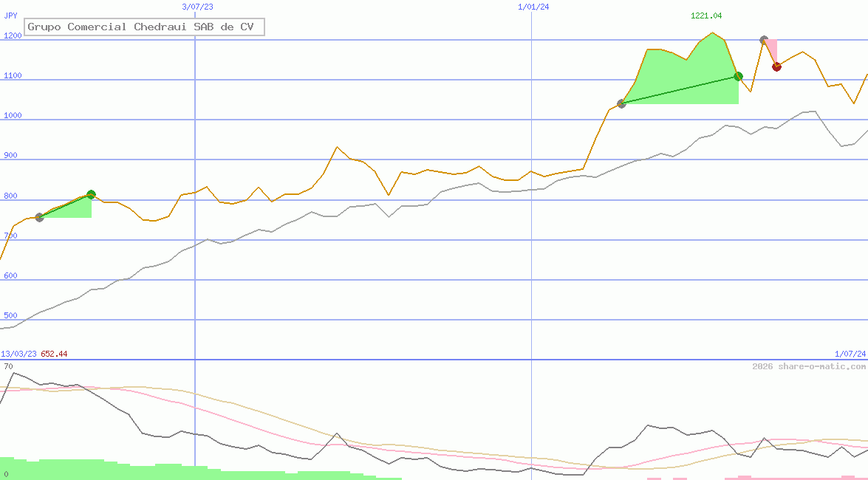Select the 3/07/23 date label
868x480 pixels.
click(197, 6)
